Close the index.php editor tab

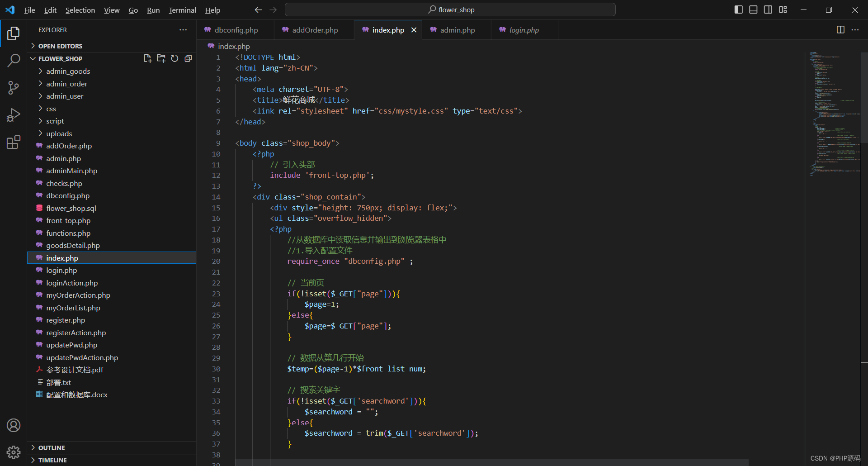(x=414, y=30)
